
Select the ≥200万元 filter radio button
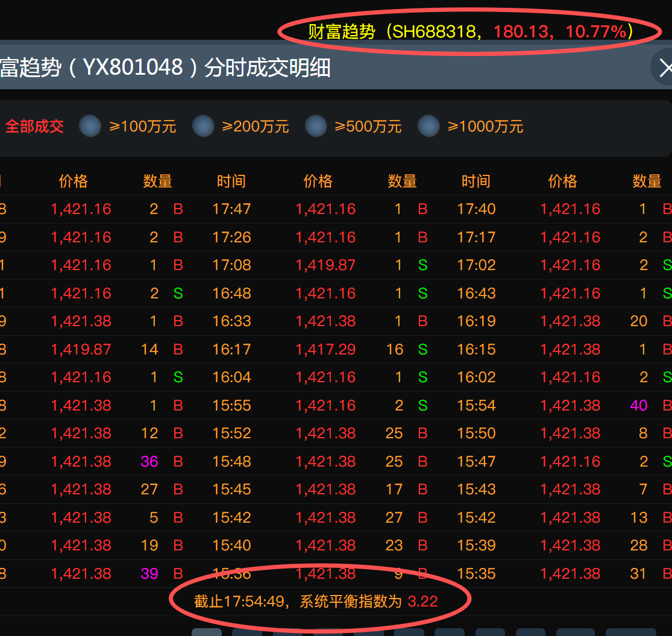[x=203, y=126]
